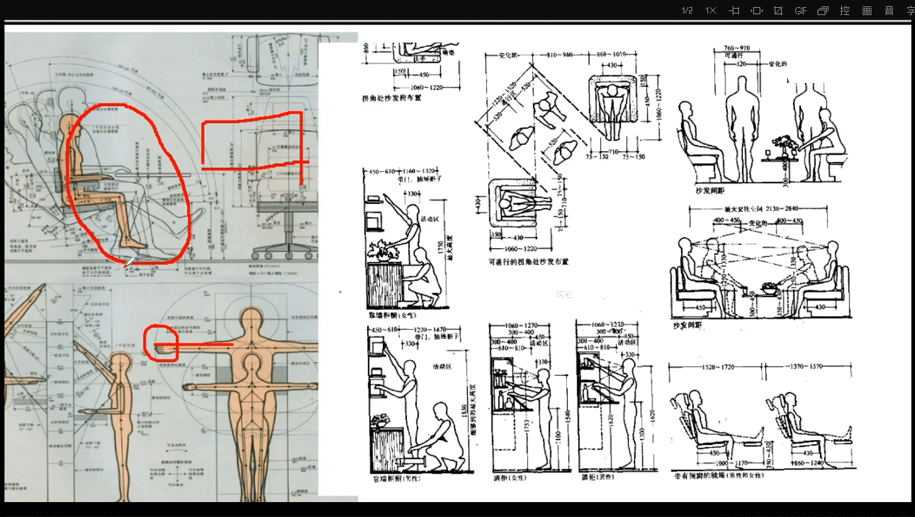Click the pin window icon
Viewport: 915px width, 517px height.
(x=734, y=10)
